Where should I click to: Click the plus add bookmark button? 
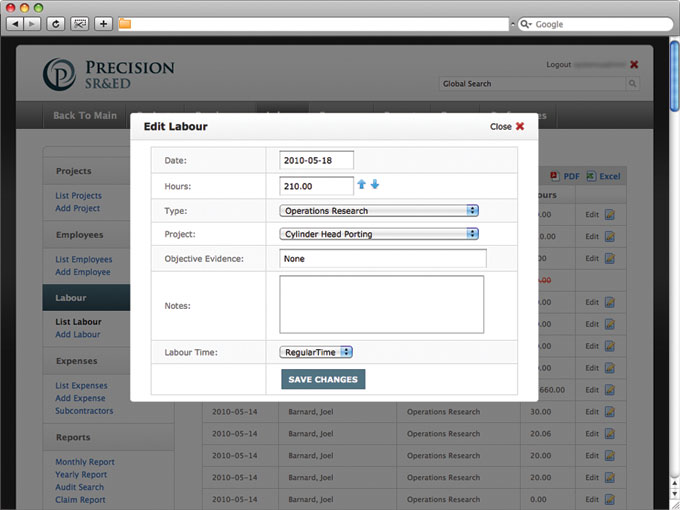(x=103, y=24)
